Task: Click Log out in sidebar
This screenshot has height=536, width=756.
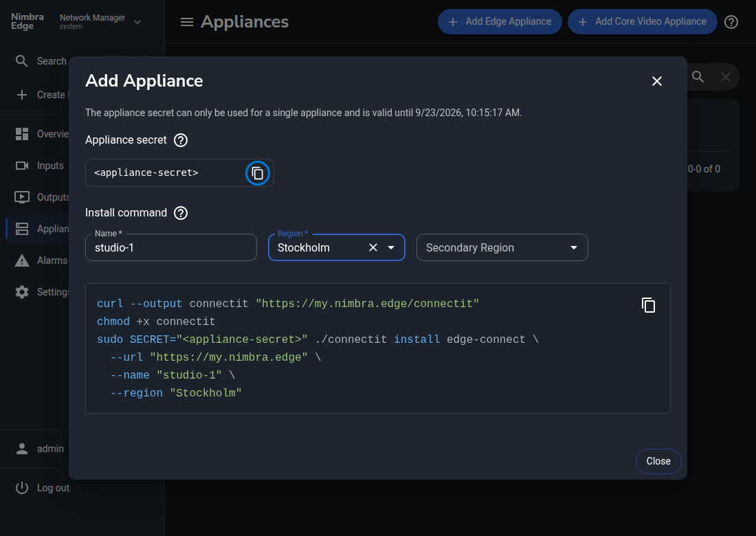Action: click(43, 488)
